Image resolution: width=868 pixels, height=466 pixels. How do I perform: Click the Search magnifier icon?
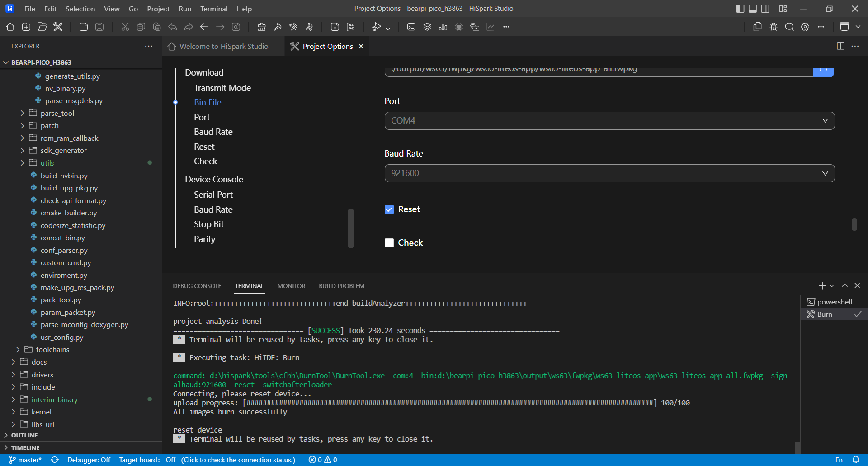click(x=789, y=27)
